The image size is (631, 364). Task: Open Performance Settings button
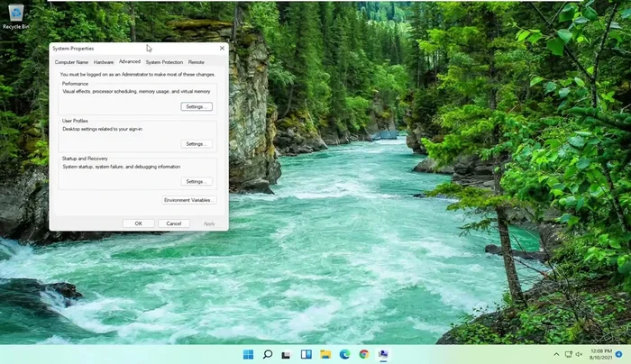(x=196, y=106)
